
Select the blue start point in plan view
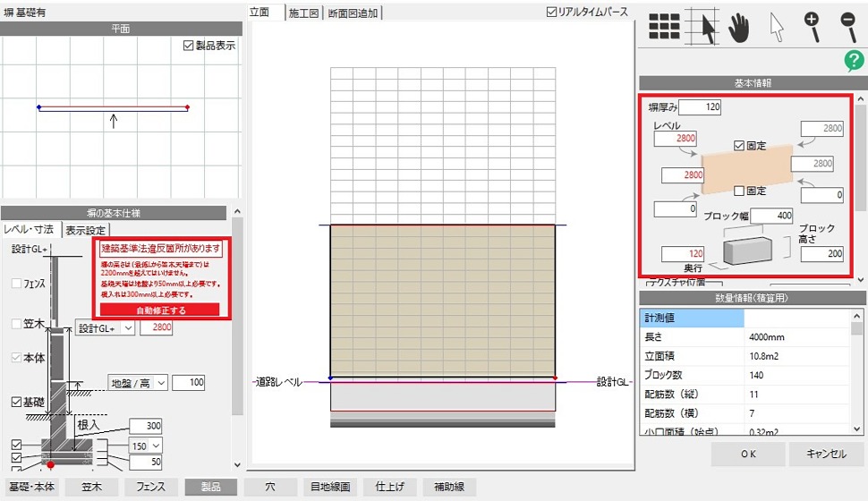[x=38, y=106]
